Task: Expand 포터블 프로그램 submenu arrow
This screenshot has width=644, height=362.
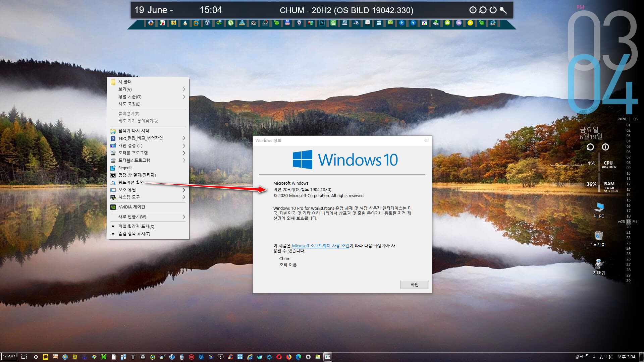Action: pyautogui.click(x=184, y=153)
